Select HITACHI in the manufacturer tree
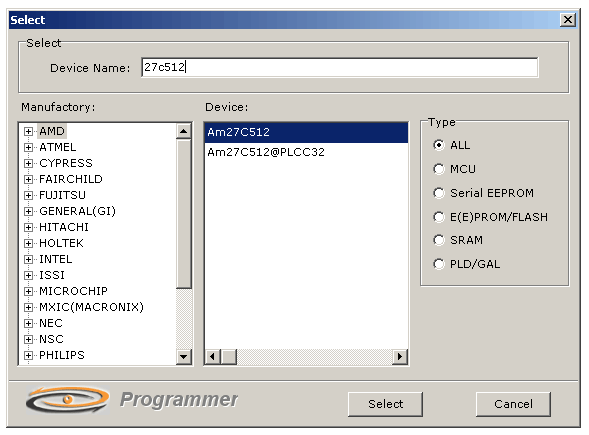Image resolution: width=589 pixels, height=435 pixels. [x=64, y=227]
